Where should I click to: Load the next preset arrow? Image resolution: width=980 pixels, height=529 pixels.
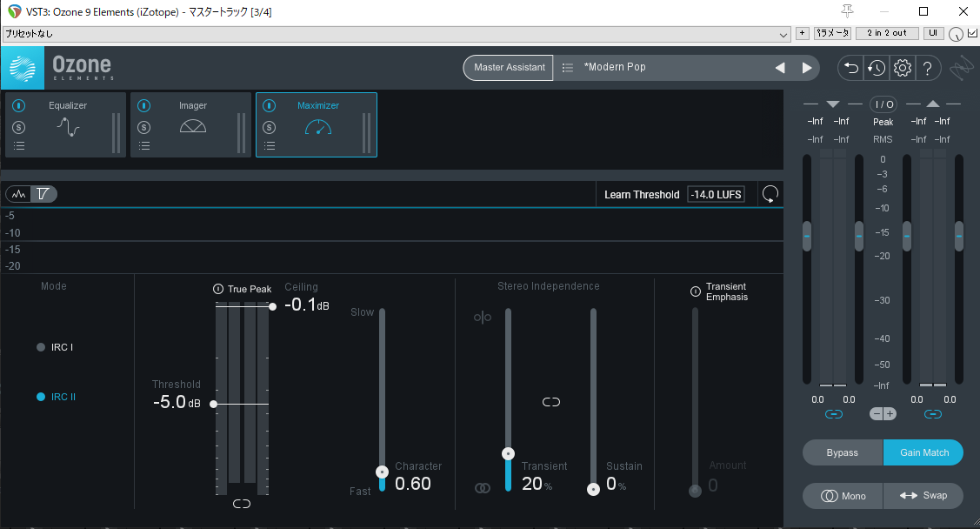pos(807,68)
